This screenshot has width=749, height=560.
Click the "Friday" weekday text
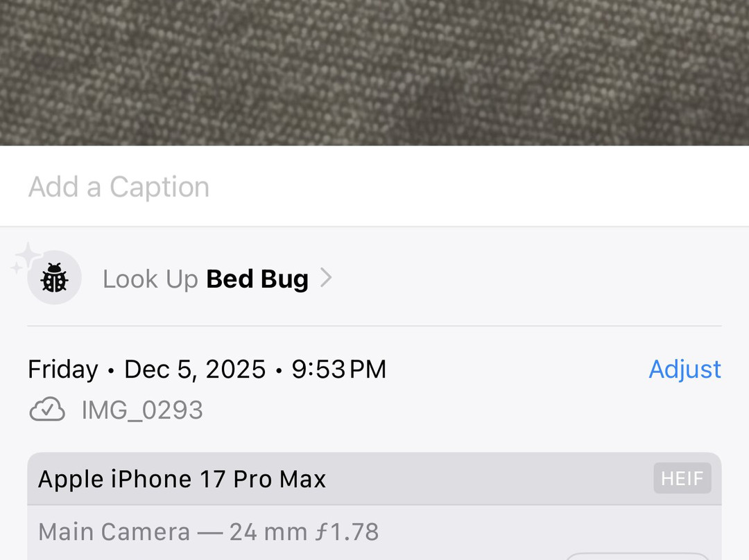coord(63,369)
